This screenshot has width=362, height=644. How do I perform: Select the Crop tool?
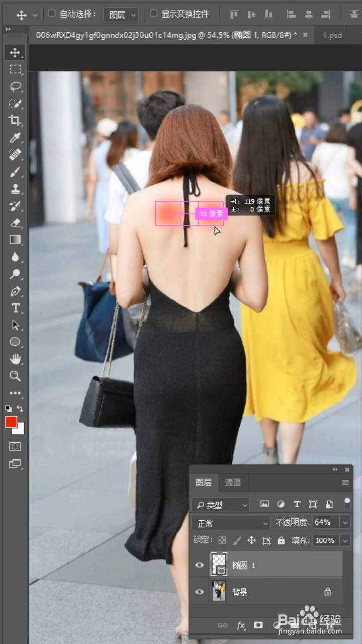click(15, 120)
